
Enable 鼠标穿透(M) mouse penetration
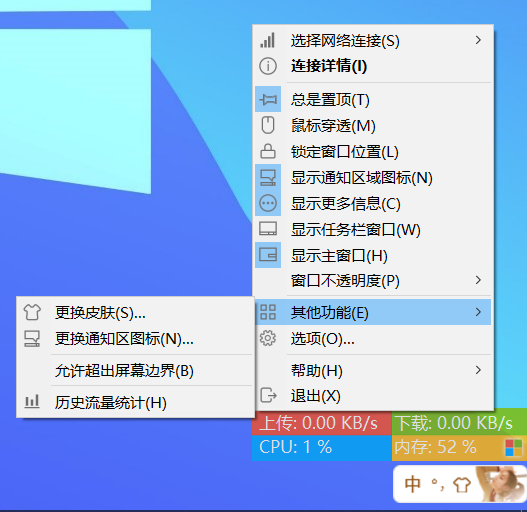373,125
